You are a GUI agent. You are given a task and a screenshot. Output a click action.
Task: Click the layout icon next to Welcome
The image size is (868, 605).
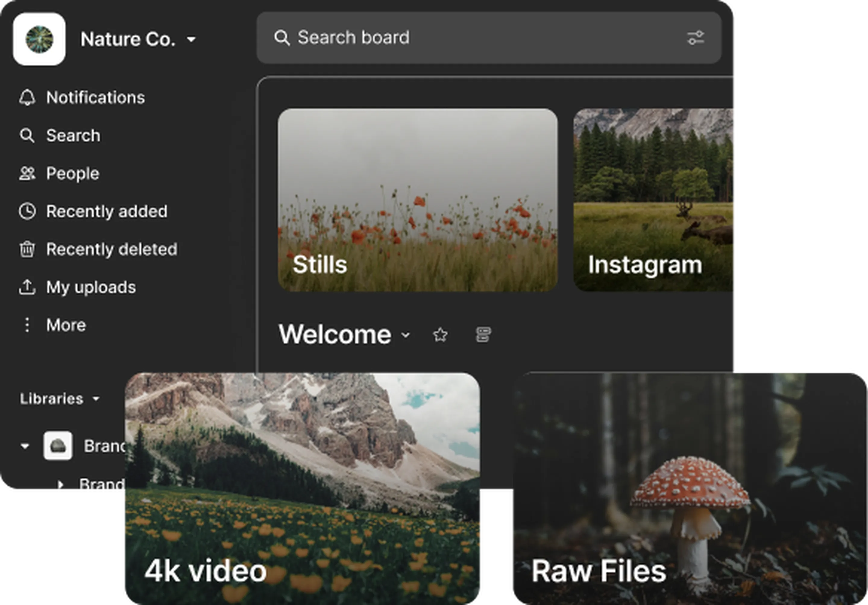point(483,335)
